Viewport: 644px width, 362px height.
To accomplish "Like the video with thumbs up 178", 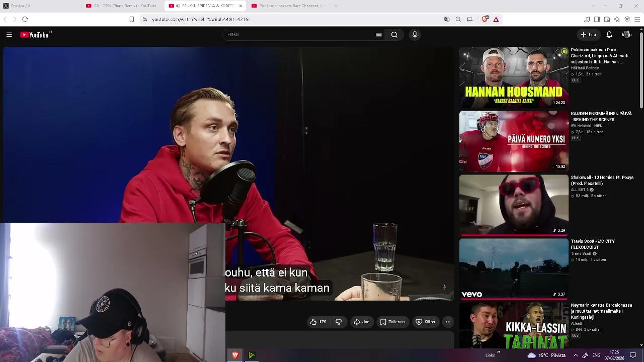I will pos(318,322).
